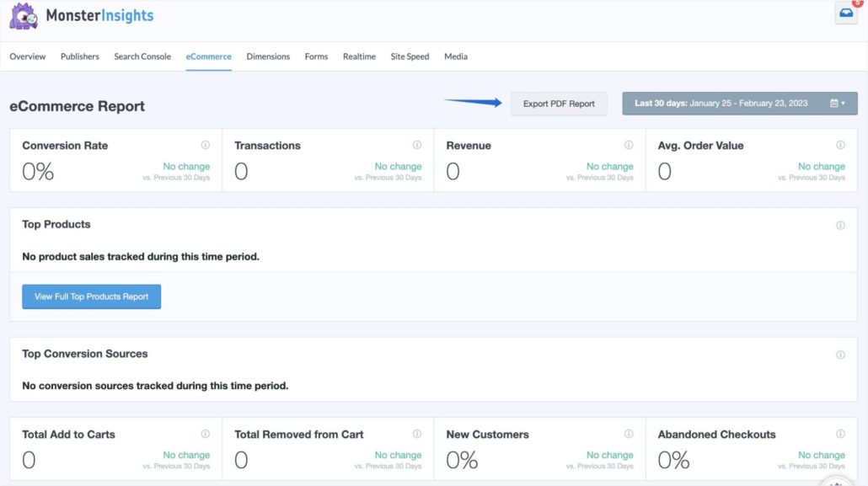Click 'No change' under Avg. Order Value
The image size is (868, 486).
click(x=822, y=166)
